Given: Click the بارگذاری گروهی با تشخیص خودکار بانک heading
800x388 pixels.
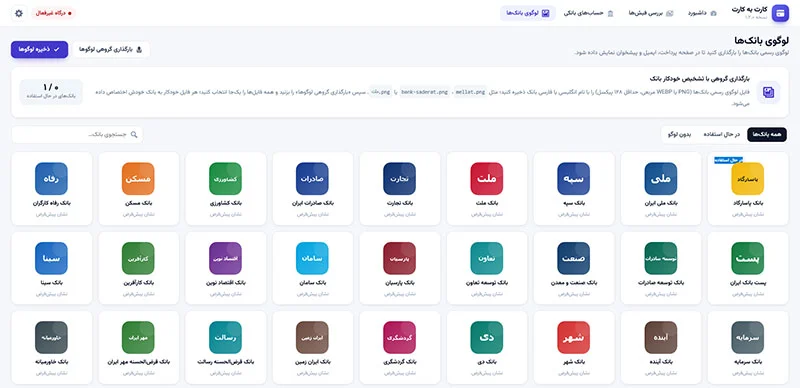Looking at the screenshot, I should click(700, 79).
